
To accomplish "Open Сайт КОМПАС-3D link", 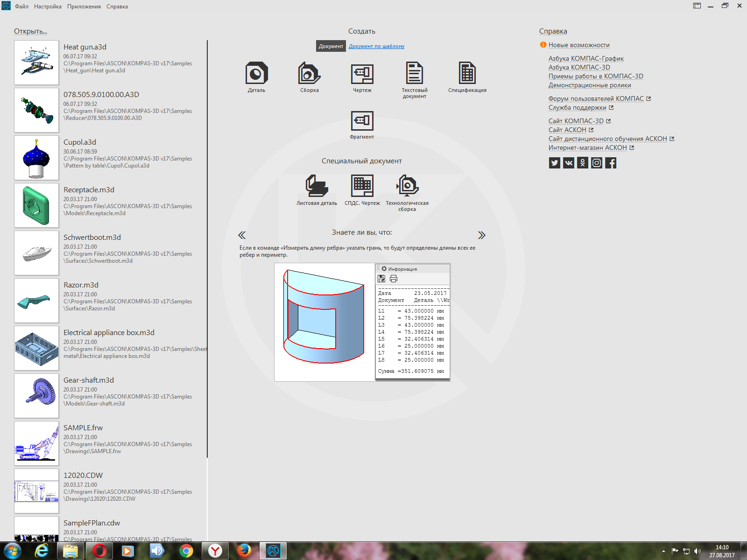I will coord(576,121).
